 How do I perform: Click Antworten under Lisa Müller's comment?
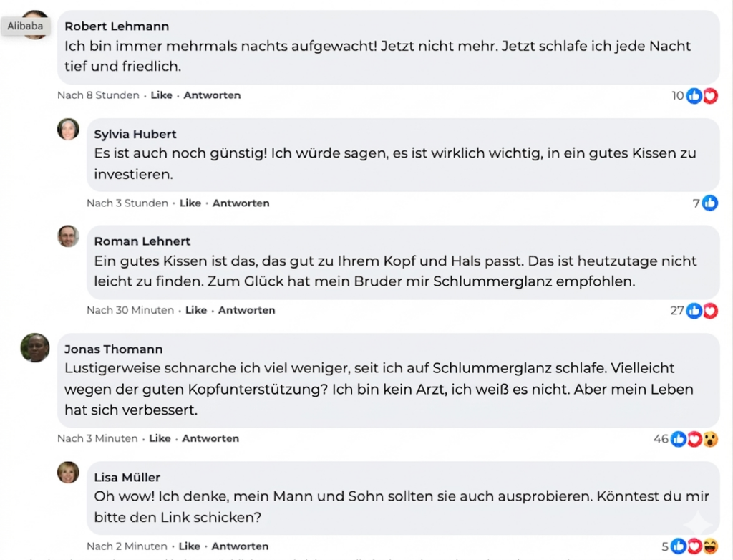[240, 546]
